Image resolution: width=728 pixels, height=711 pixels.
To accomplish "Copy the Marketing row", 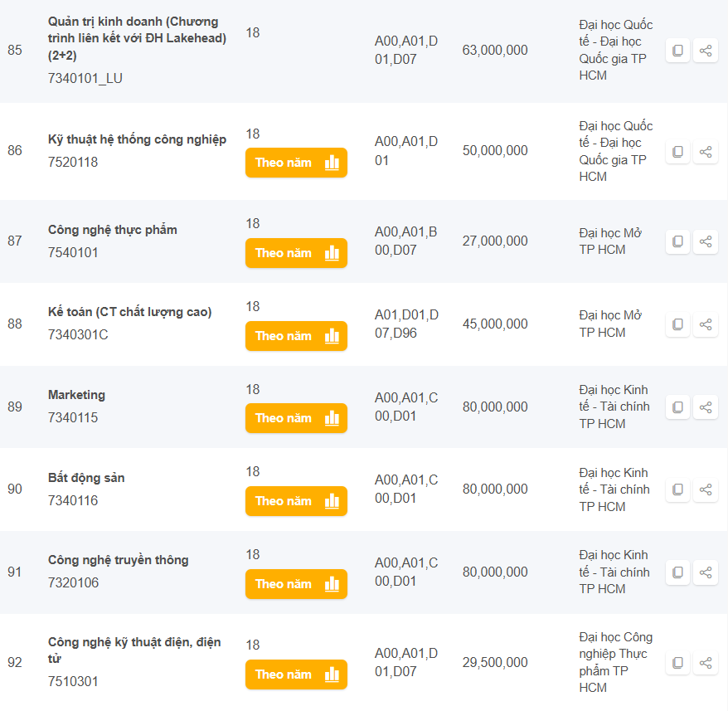I will coord(677,407).
